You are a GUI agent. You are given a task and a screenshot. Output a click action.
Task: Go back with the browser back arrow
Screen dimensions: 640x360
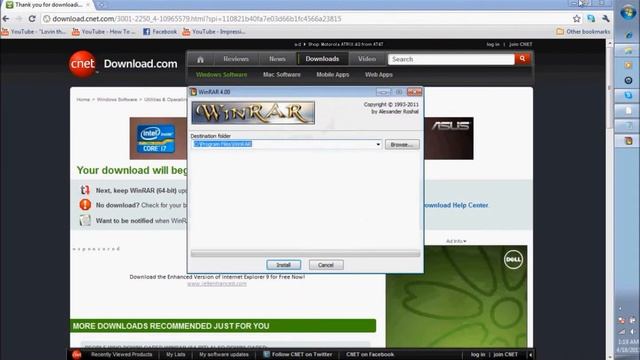click(6, 19)
